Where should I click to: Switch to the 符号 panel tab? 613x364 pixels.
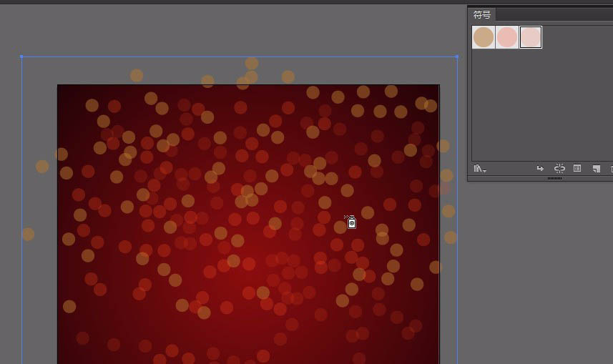(x=481, y=15)
